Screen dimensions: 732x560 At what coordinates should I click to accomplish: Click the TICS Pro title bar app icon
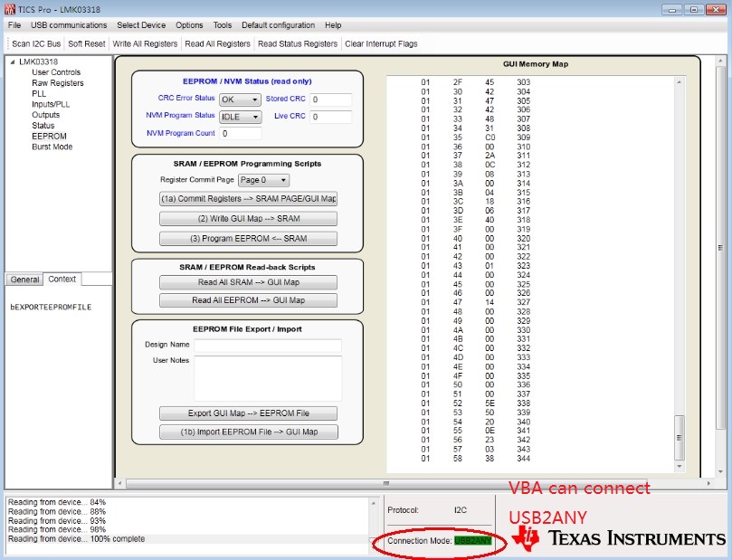click(9, 9)
